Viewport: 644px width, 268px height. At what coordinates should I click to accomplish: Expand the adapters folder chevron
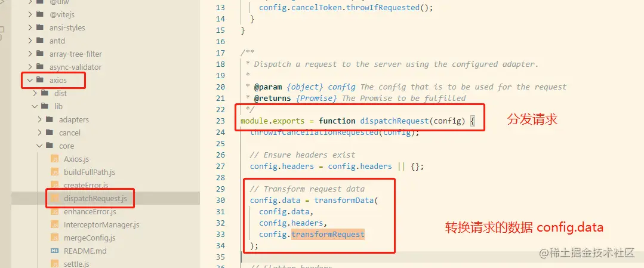(x=40, y=119)
